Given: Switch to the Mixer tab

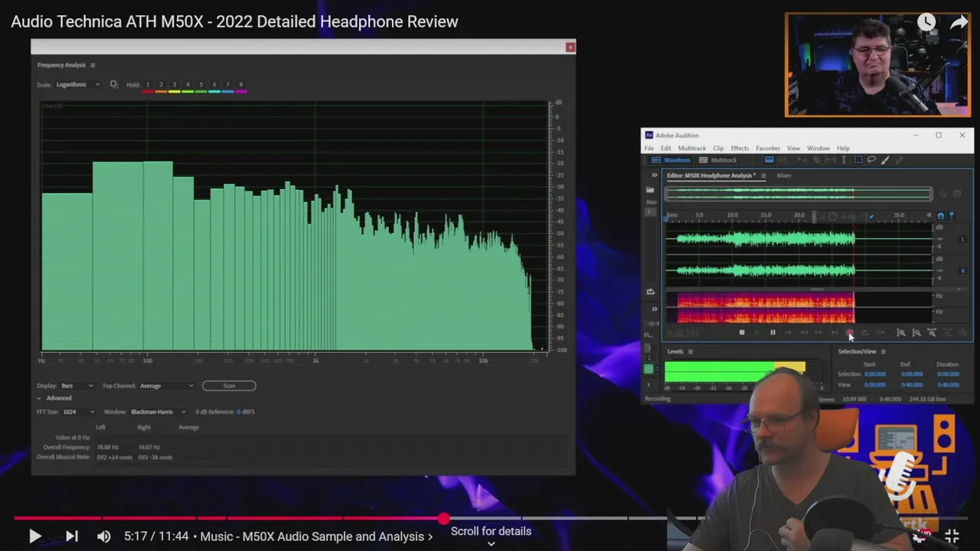Looking at the screenshot, I should 784,175.
